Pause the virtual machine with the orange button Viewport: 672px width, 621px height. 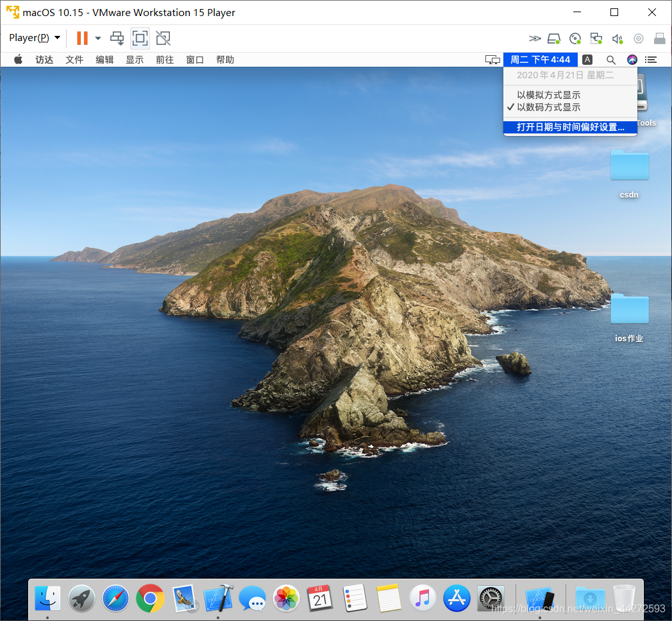pyautogui.click(x=82, y=38)
